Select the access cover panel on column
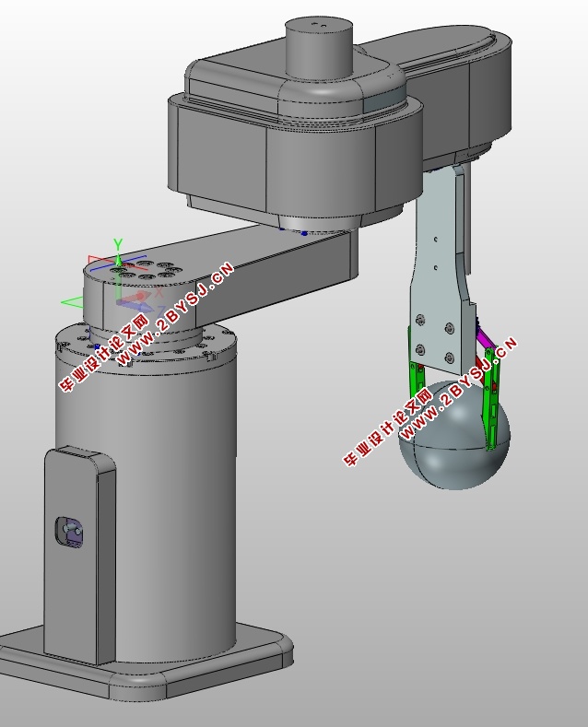This screenshot has height=727, width=588. [x=80, y=554]
